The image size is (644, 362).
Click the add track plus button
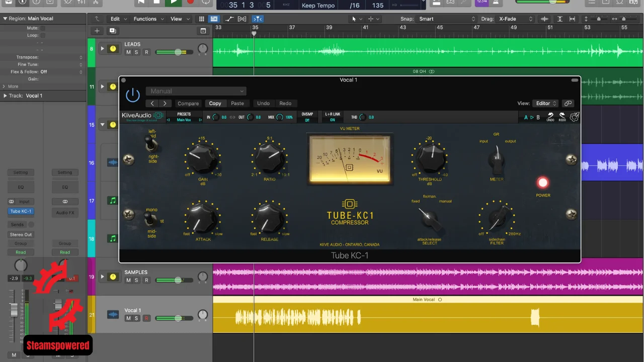tap(97, 31)
